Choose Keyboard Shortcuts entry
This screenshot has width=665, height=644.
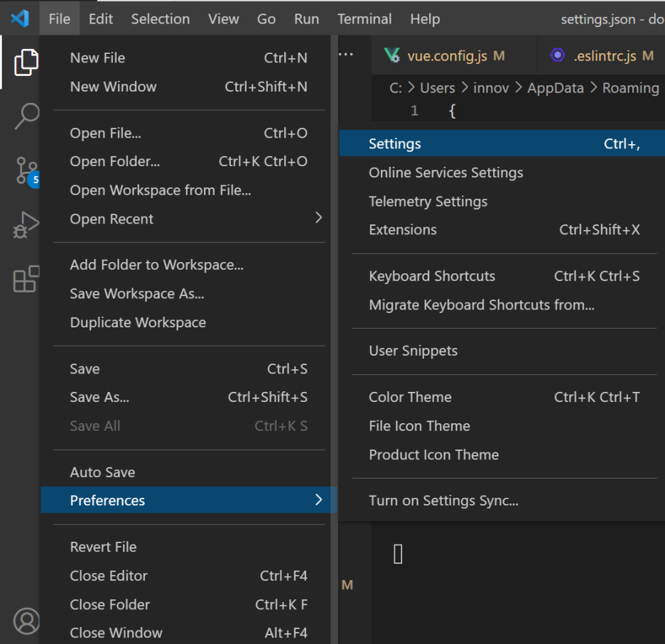tap(432, 276)
